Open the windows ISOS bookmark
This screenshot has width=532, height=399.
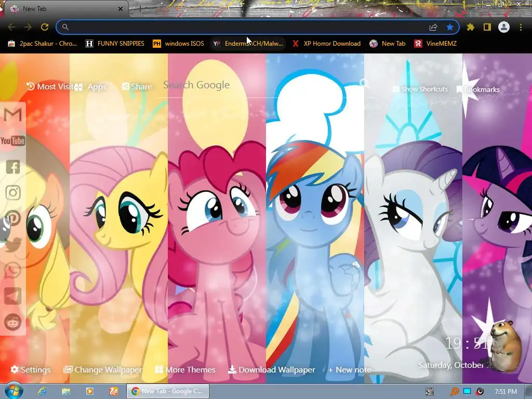point(178,44)
